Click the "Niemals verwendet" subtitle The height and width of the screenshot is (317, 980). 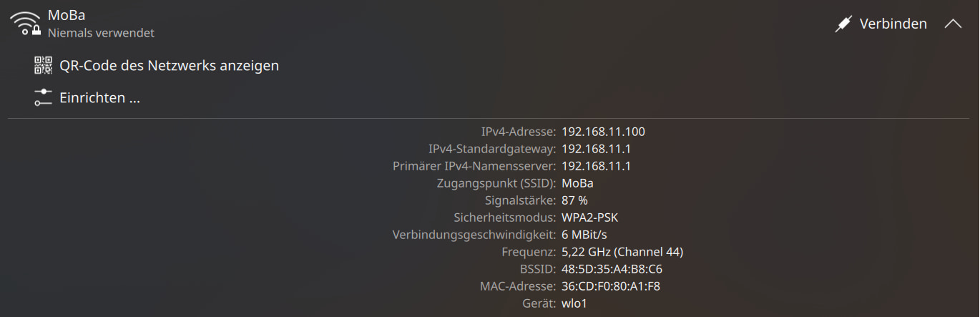[x=101, y=33]
